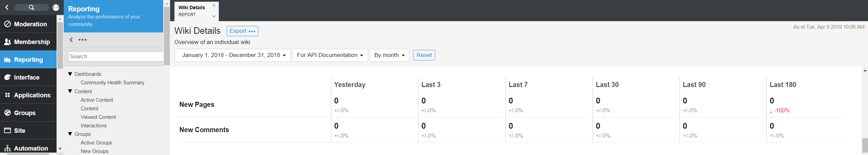
Task: Change the By month interval dropdown
Action: pos(389,55)
